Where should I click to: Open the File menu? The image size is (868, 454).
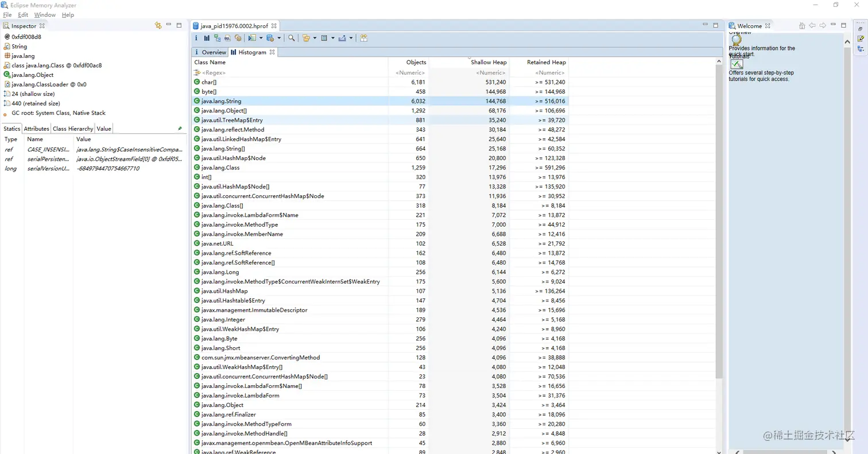point(7,15)
